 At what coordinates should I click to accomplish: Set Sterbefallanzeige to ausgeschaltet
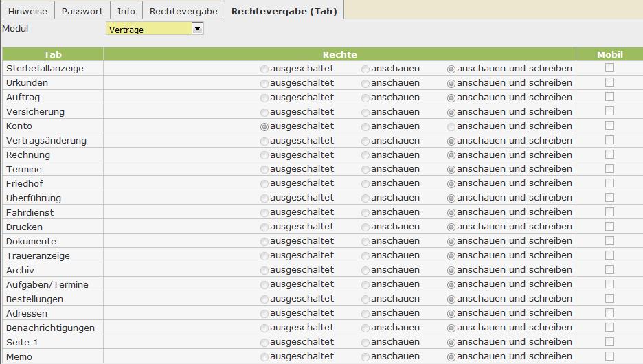pyautogui.click(x=264, y=69)
